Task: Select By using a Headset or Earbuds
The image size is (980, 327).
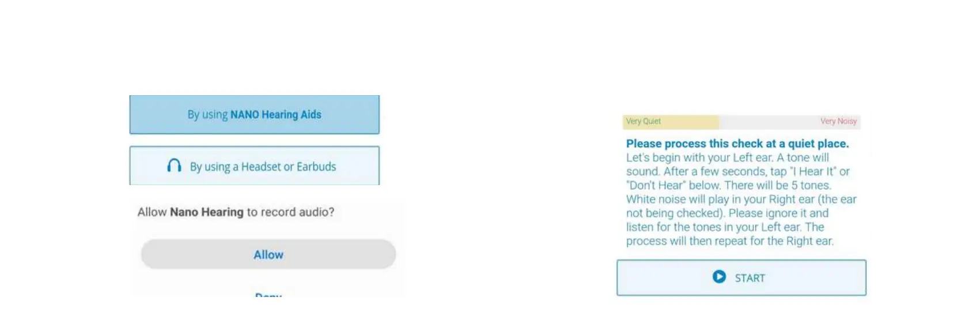Action: [254, 166]
